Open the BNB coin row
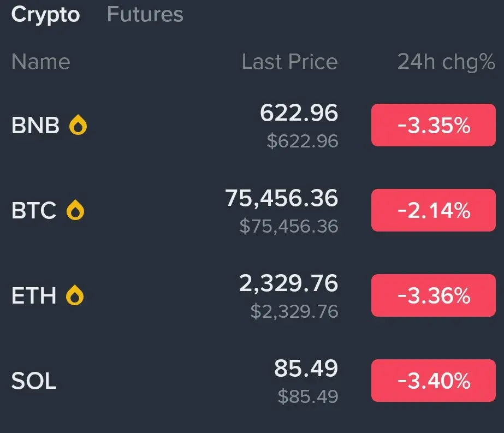Screen dimensions: 504x433 tap(252, 125)
